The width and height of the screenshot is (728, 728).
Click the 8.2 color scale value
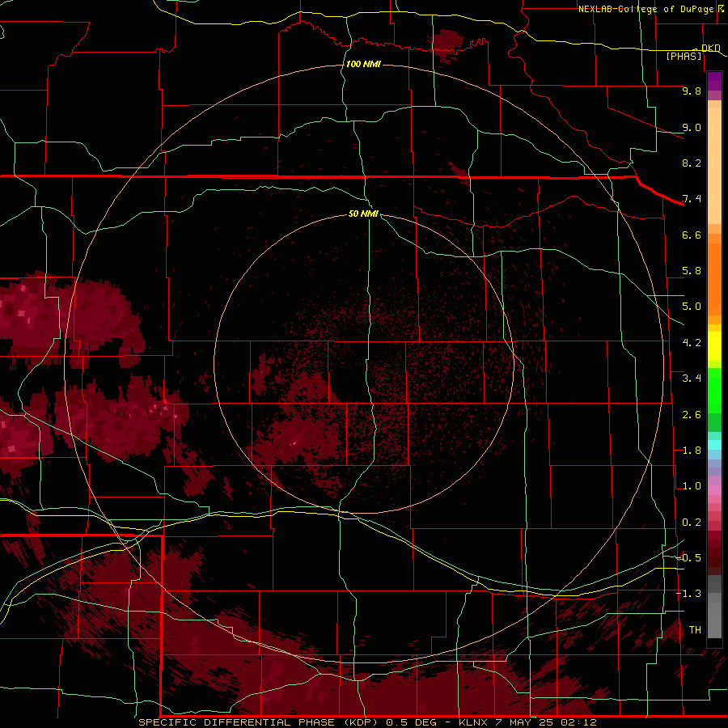tap(692, 163)
